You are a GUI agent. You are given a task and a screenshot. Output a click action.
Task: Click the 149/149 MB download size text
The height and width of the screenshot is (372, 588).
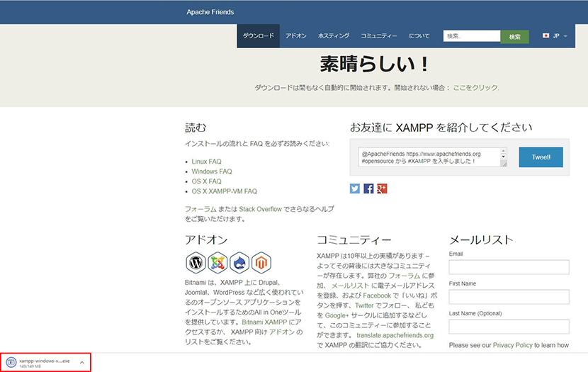coord(30,366)
